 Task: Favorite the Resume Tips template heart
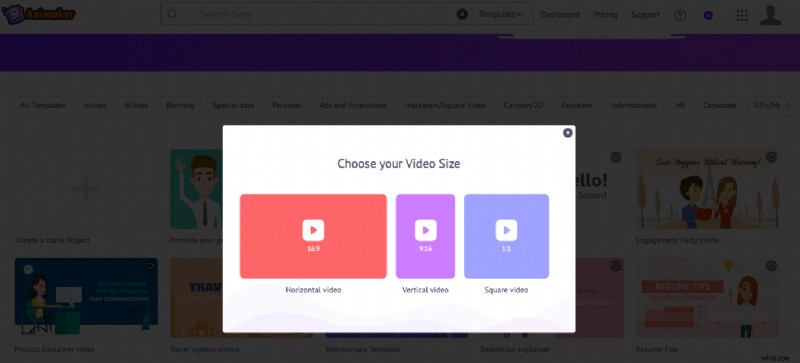point(771,266)
